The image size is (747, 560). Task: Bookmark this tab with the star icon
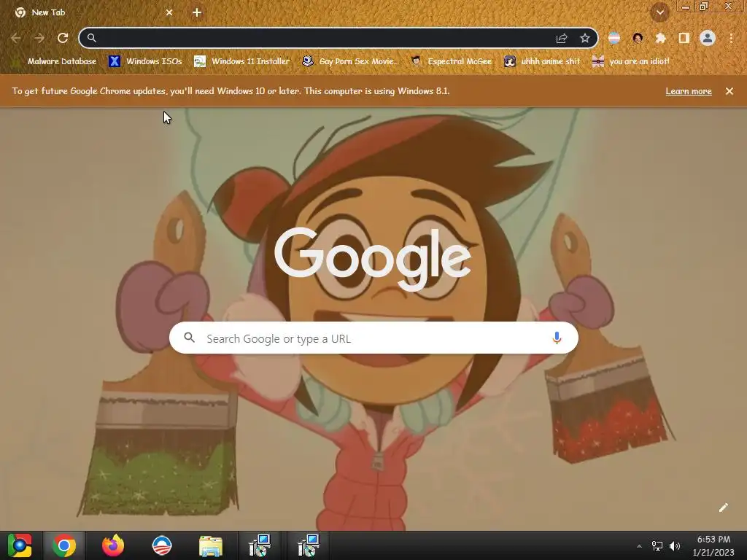coord(585,38)
